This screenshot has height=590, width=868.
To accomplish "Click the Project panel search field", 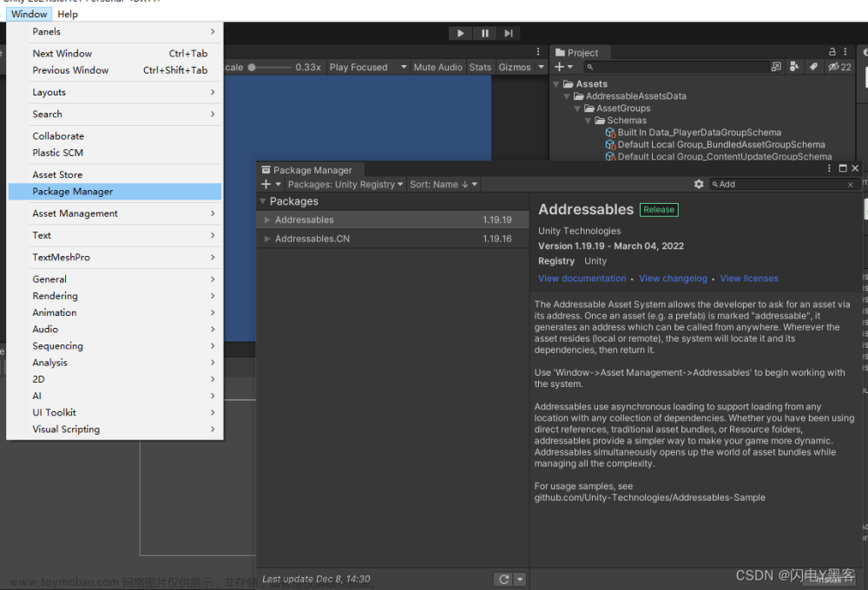I will pos(676,67).
